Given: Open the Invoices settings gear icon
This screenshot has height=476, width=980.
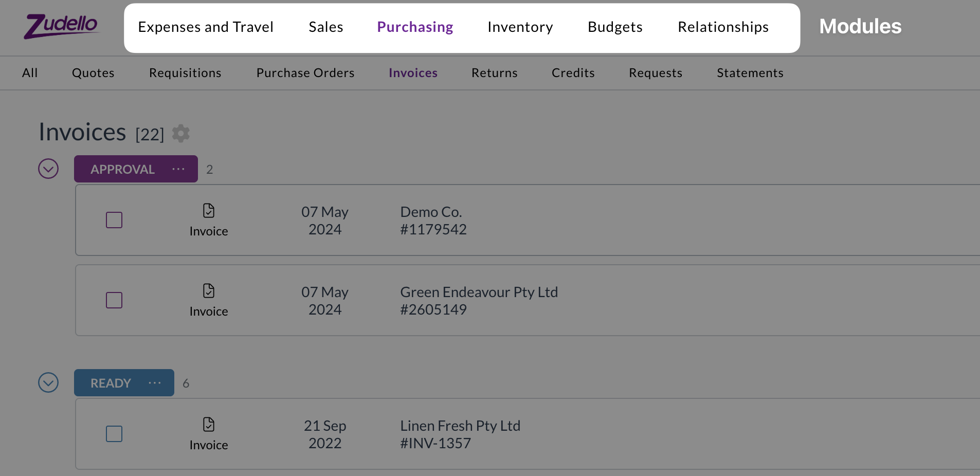Looking at the screenshot, I should (180, 133).
